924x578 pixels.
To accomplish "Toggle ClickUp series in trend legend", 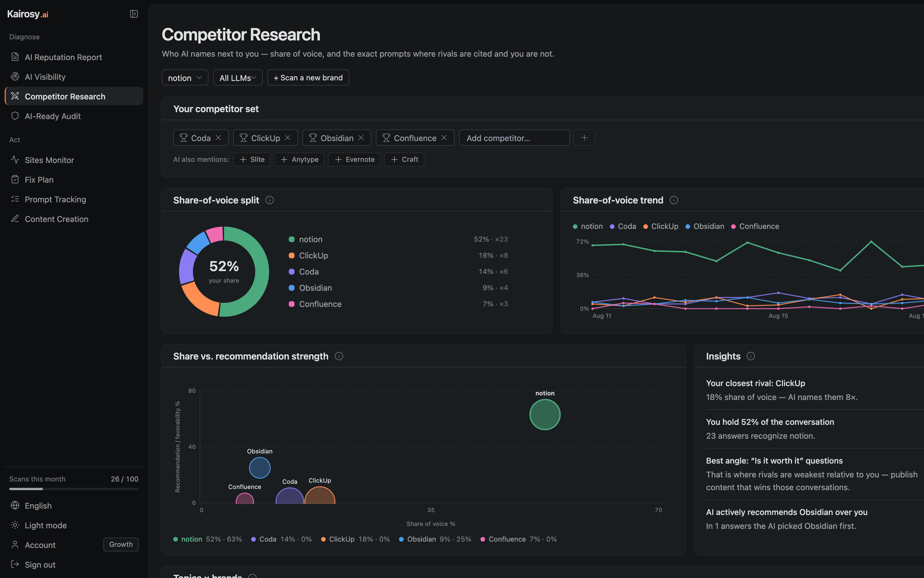I will click(x=661, y=226).
